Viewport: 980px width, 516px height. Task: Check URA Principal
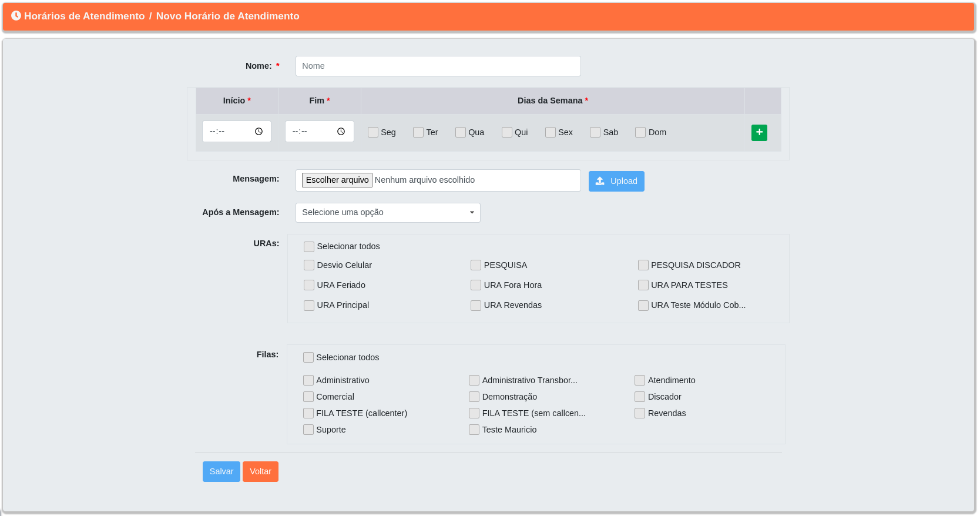pyautogui.click(x=309, y=305)
